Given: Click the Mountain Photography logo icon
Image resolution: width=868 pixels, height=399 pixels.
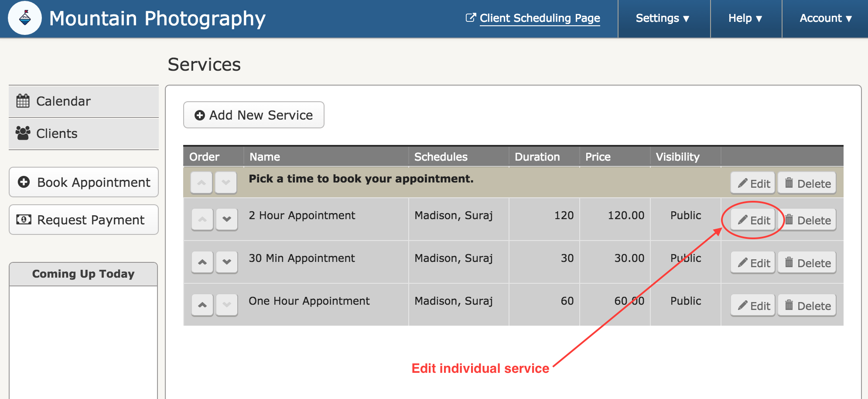Looking at the screenshot, I should 25,18.
